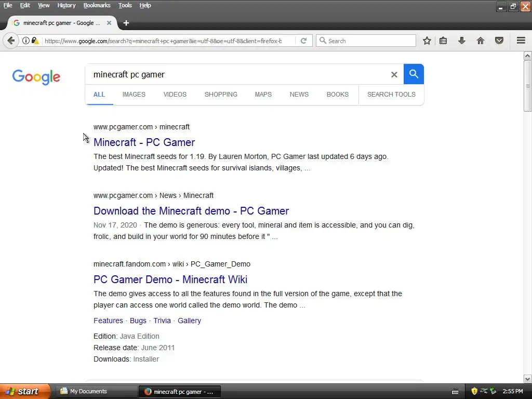
Task: Click the insecure lock warning icon
Action: 35,41
